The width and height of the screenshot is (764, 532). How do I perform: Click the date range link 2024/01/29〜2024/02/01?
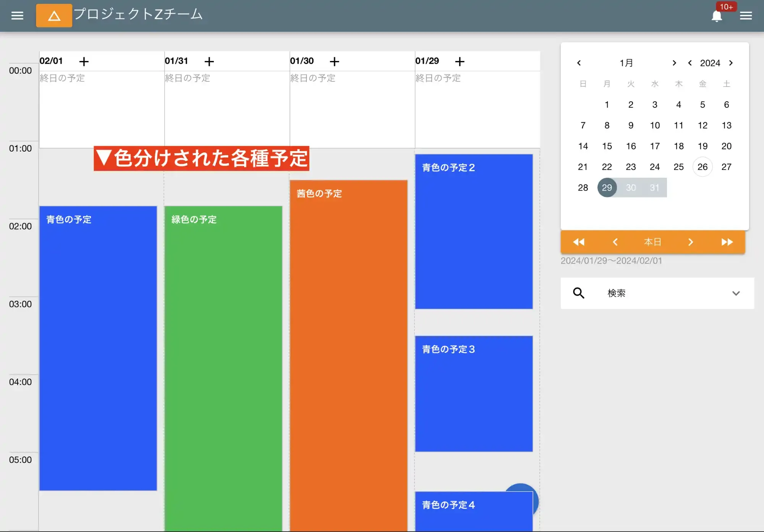point(611,260)
